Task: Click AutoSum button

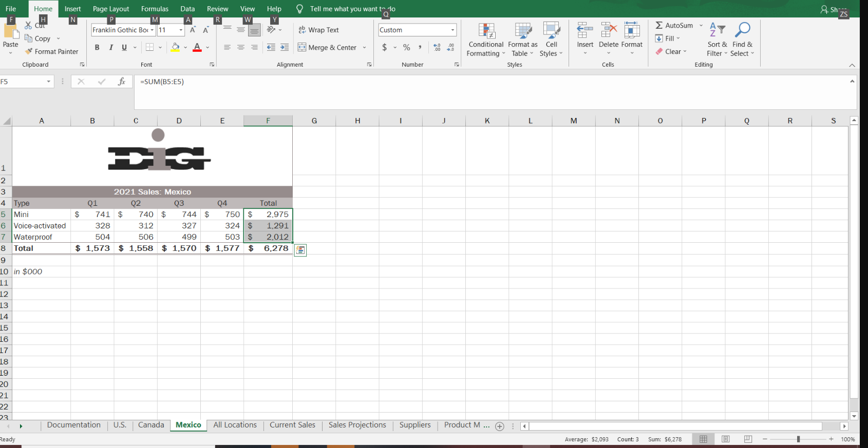Action: (x=674, y=25)
